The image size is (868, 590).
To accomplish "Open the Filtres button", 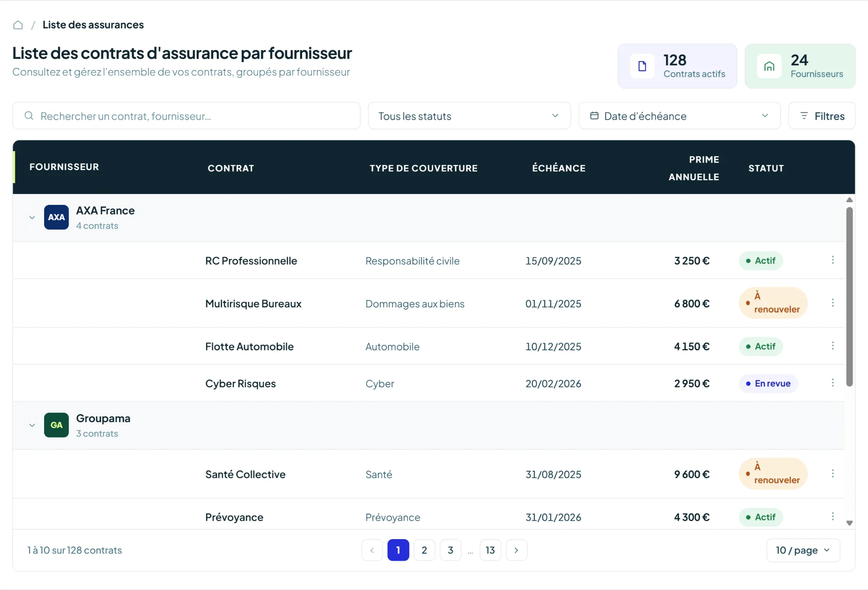I will [822, 116].
